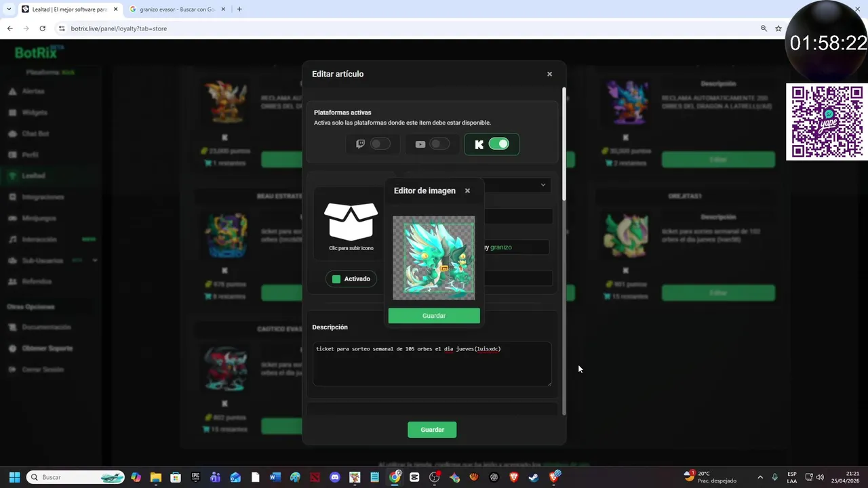The width and height of the screenshot is (868, 488).
Task: Bookmark this page with the star icon
Action: pos(778,28)
